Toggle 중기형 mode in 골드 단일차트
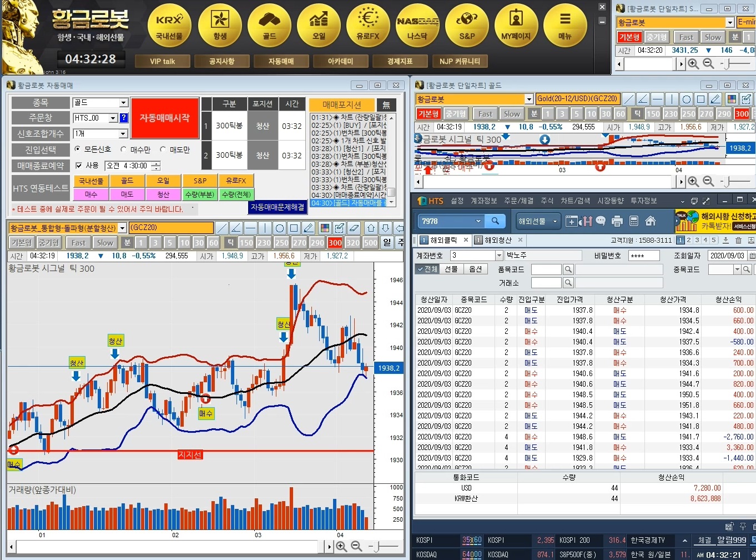The width and height of the screenshot is (756, 560). 456,114
